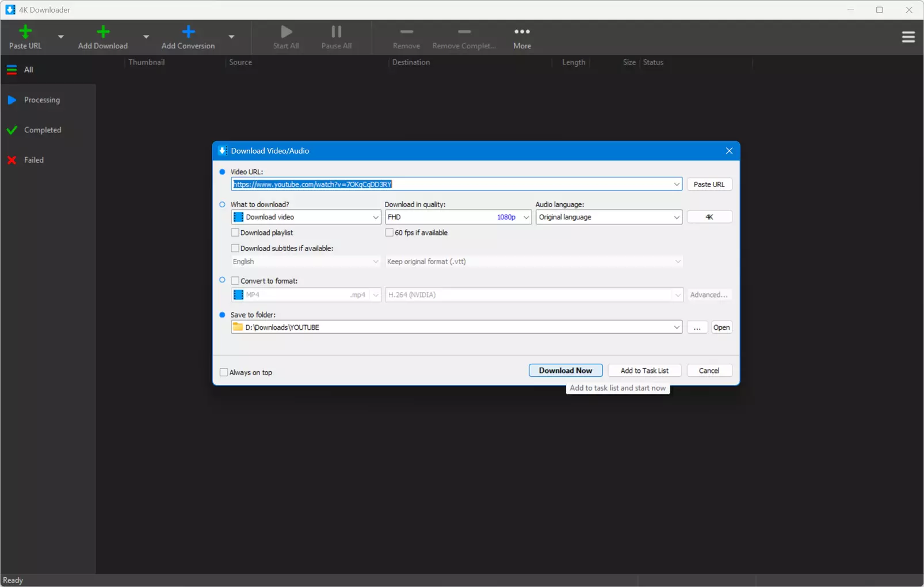Click the Video URL blue indicator dot
This screenshot has width=924, height=587.
pos(222,171)
